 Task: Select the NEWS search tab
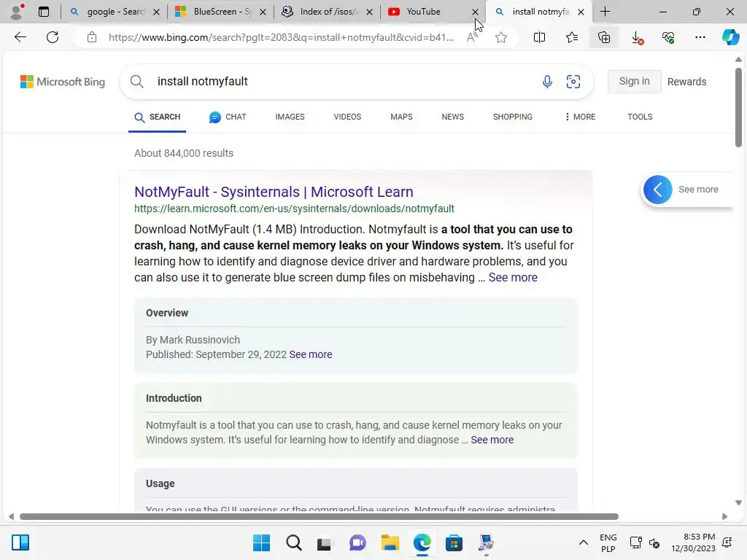point(452,117)
